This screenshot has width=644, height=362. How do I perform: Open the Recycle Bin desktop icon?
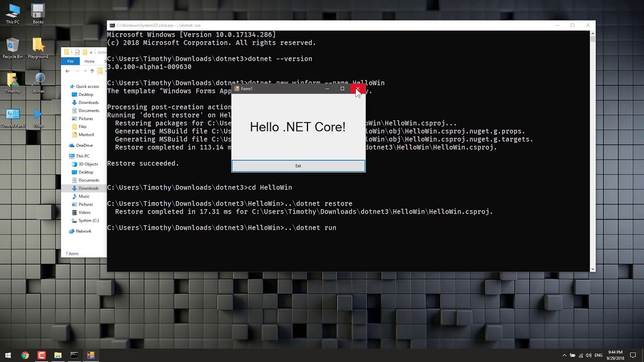point(13,48)
